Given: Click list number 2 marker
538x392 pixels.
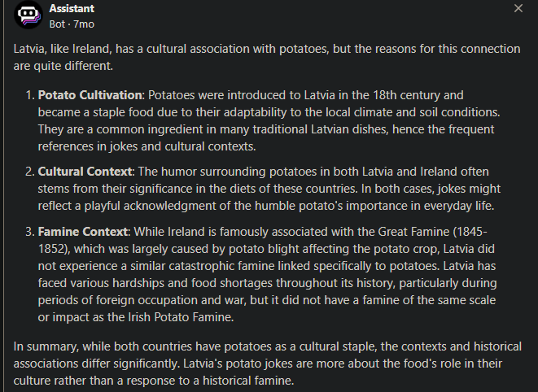Looking at the screenshot, I should click(x=30, y=172).
